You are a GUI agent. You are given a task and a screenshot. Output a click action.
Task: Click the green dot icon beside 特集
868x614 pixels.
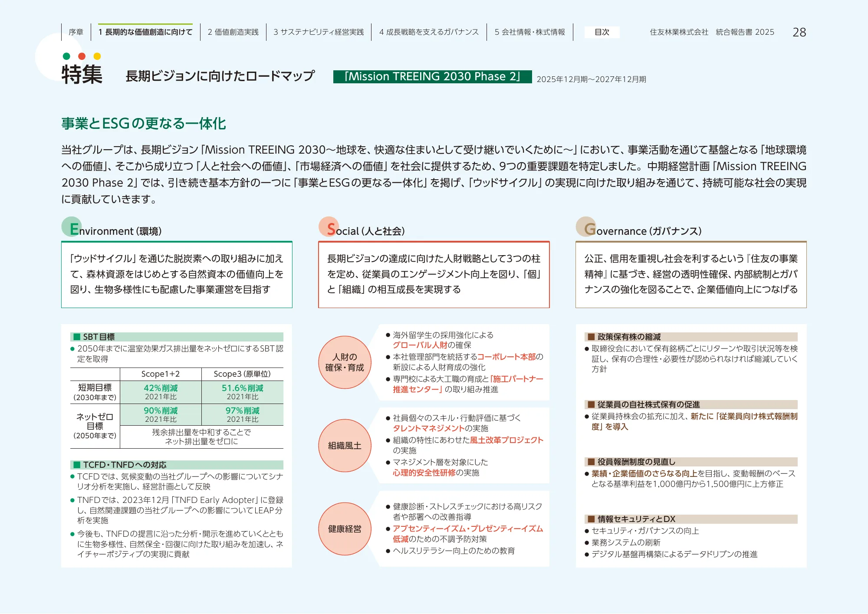(66, 56)
